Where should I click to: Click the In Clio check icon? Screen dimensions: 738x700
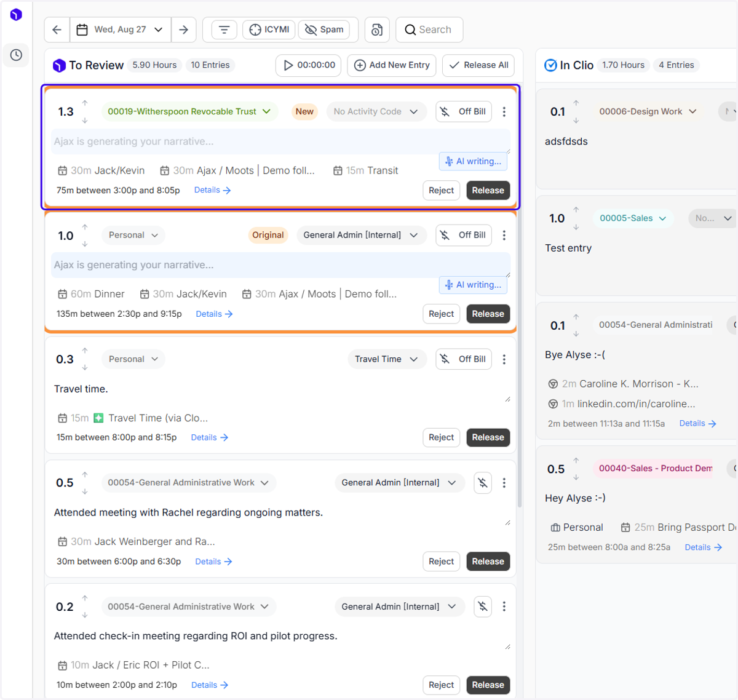click(551, 65)
